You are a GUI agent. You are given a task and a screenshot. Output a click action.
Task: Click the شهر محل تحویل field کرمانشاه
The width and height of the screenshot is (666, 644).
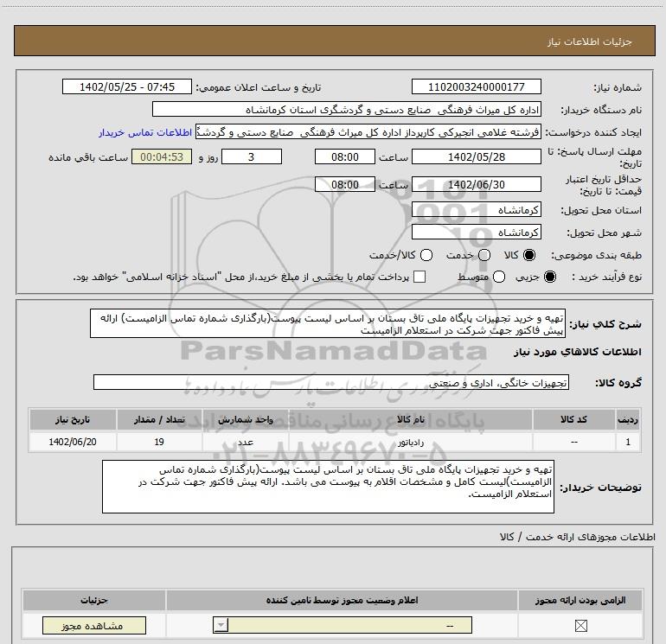pos(476,232)
